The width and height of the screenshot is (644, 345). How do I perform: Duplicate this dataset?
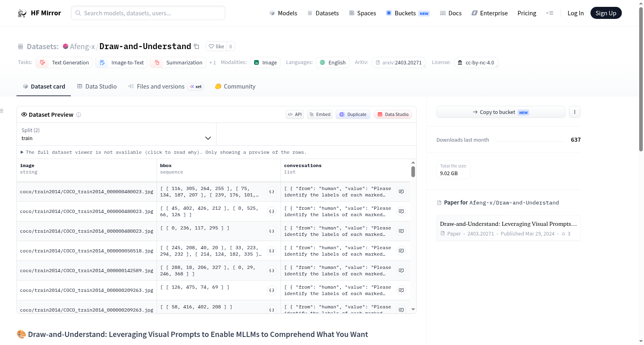point(353,114)
